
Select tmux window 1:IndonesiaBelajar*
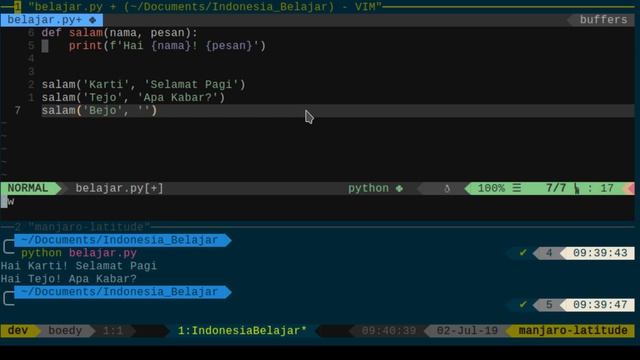click(x=242, y=331)
